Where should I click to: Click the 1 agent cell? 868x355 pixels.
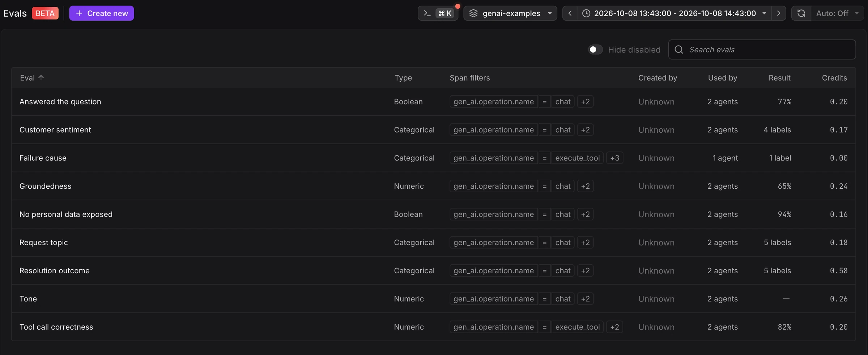coord(725,158)
